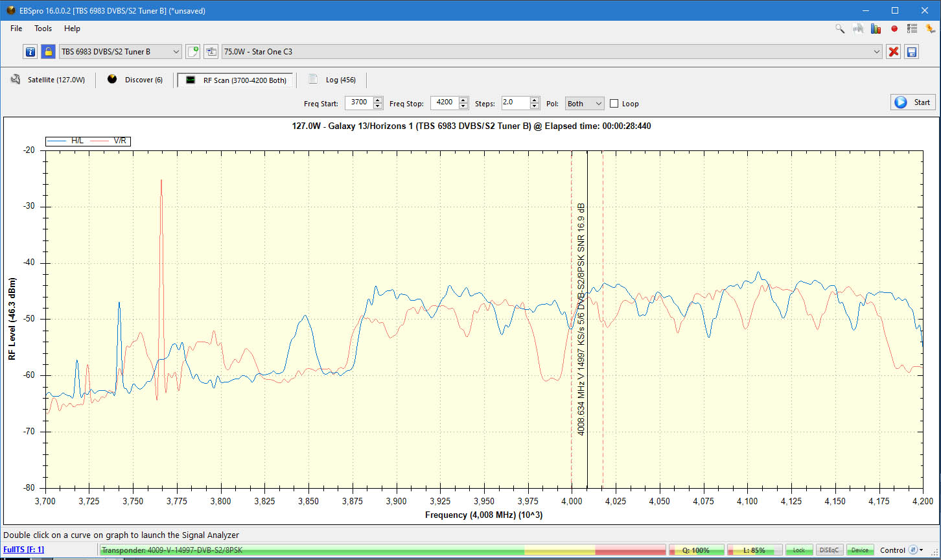Open the bar chart statistics icon
The image size is (941, 560).
[876, 29]
